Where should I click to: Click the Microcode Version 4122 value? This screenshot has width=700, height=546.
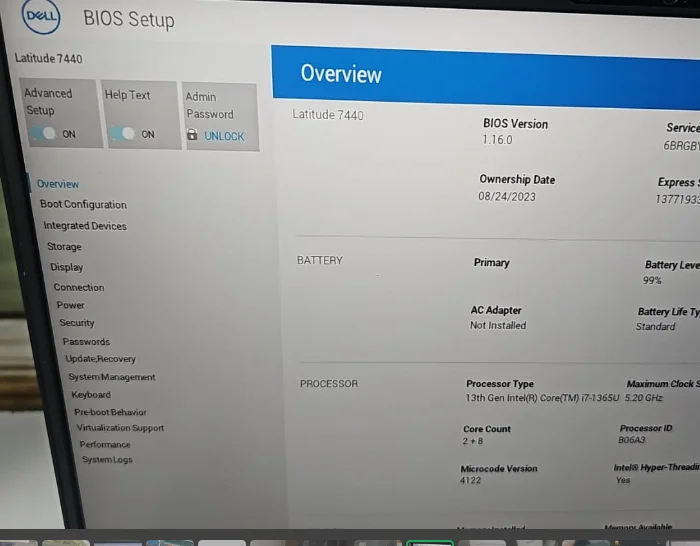click(471, 480)
